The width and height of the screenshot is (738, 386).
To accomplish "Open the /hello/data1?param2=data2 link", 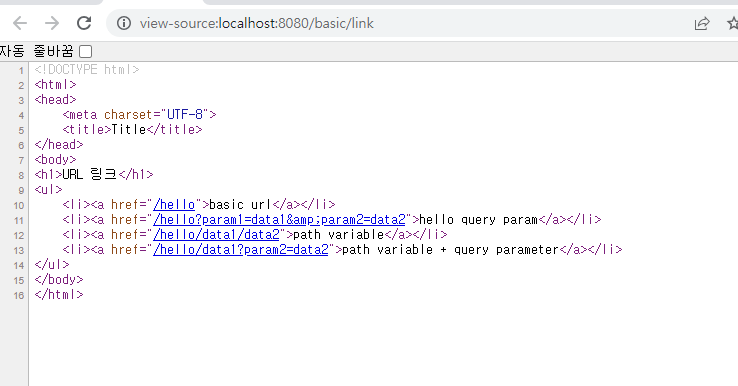I will 241,250.
